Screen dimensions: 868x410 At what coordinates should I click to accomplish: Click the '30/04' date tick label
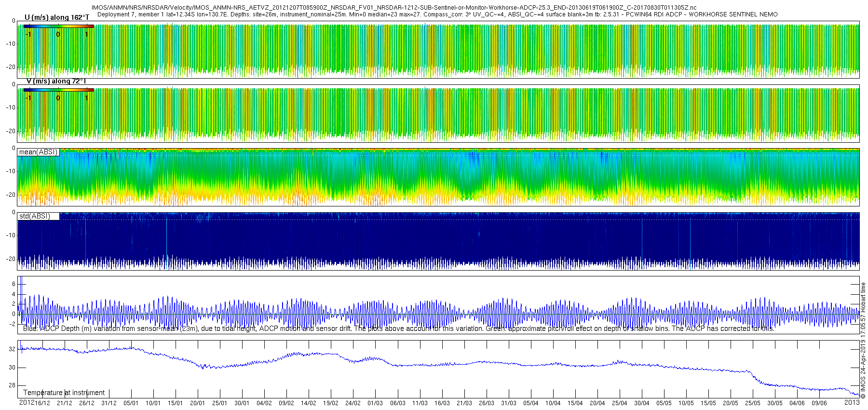(x=642, y=403)
